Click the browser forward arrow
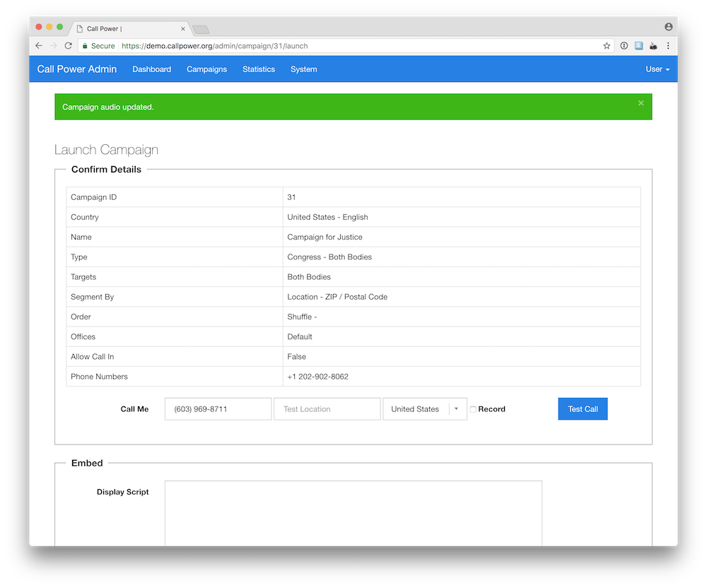The width and height of the screenshot is (707, 588). 53,45
